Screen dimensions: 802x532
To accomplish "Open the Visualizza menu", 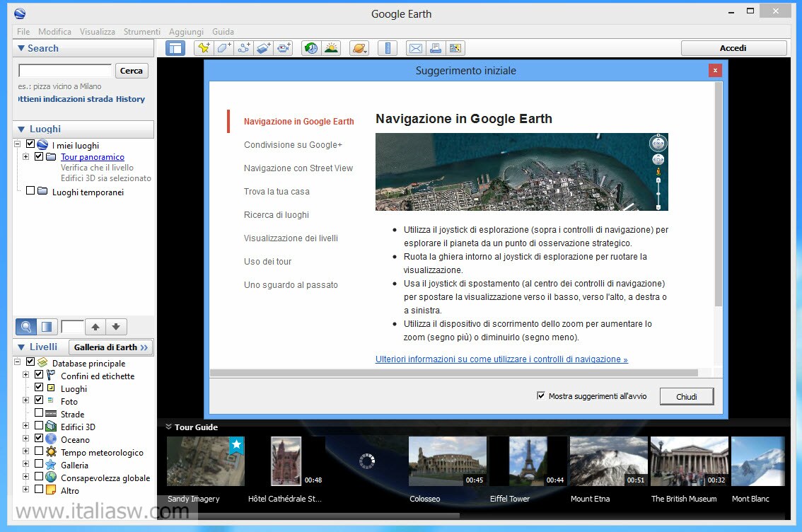I will point(97,32).
